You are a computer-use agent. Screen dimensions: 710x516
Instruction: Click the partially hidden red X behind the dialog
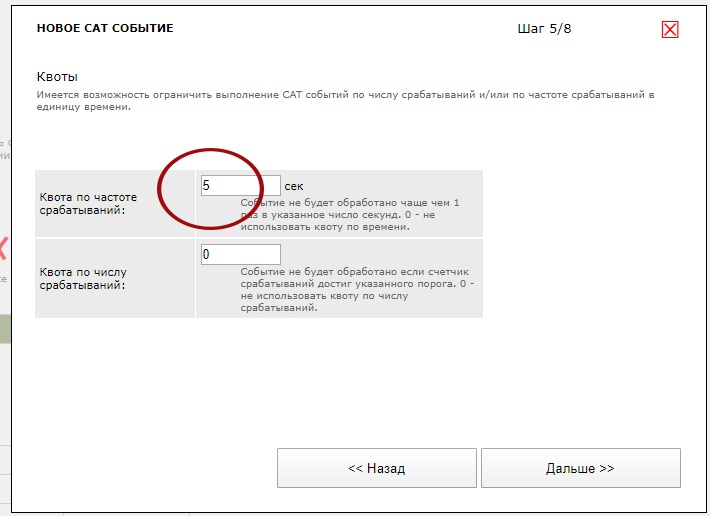3,249
